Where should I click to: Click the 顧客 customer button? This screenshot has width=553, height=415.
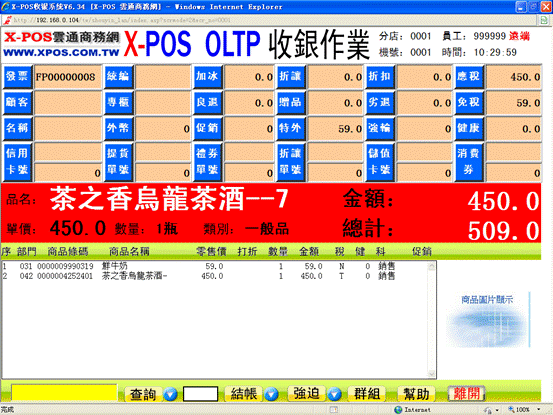(x=18, y=102)
